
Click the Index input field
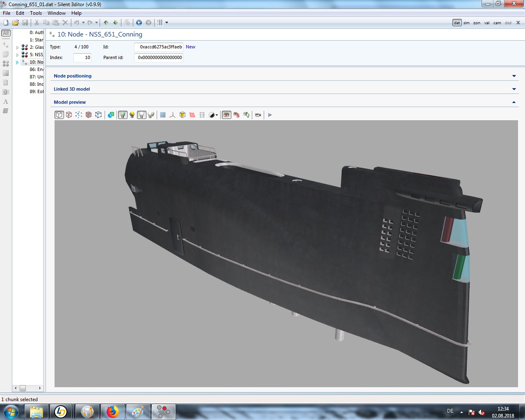(x=82, y=57)
